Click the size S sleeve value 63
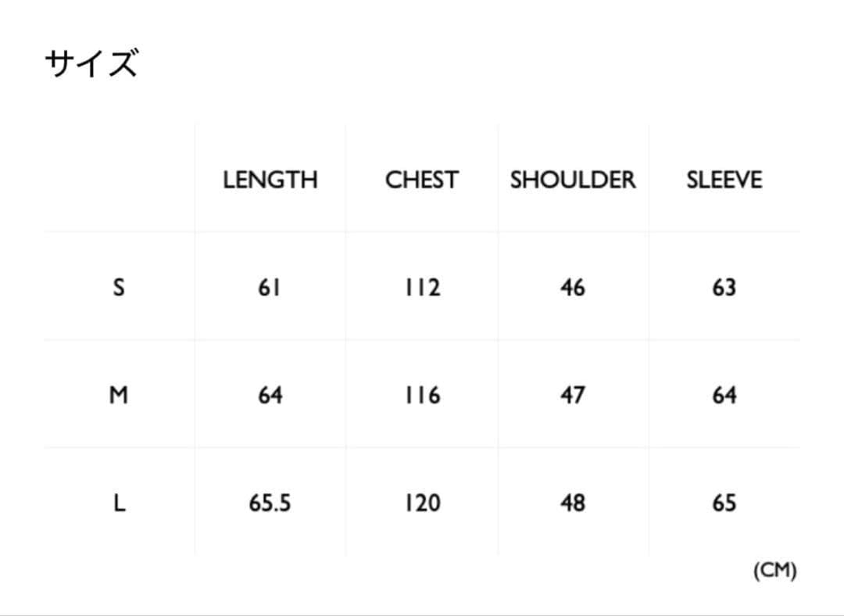844x616 pixels. click(724, 288)
